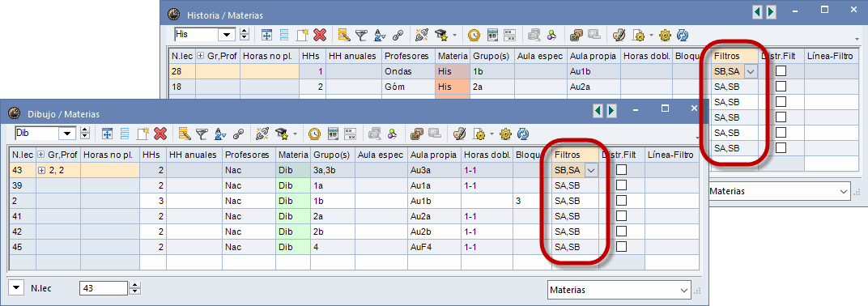The width and height of the screenshot is (868, 306).
Task: Click the field edit pencil icon in Dibujo toolbar
Action: pyautogui.click(x=185, y=134)
